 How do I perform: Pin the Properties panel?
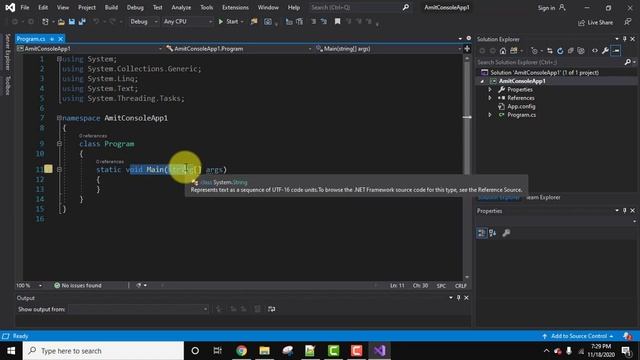[x=624, y=211]
